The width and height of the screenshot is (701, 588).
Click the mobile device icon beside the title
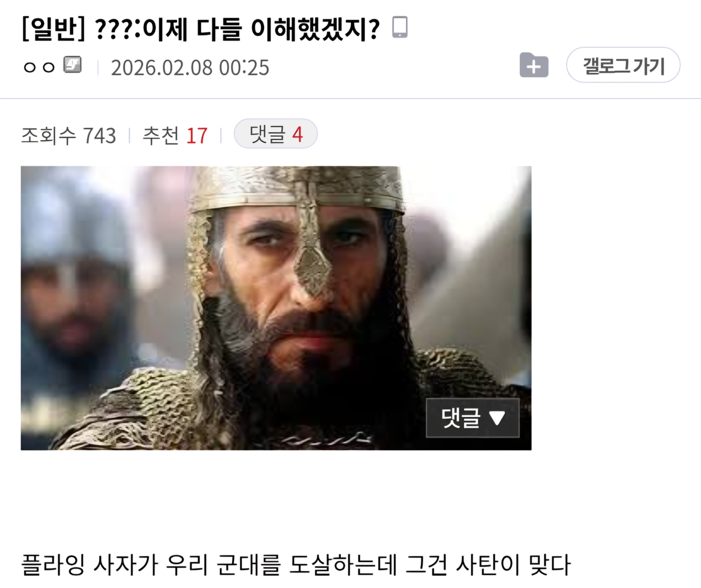tap(400, 27)
